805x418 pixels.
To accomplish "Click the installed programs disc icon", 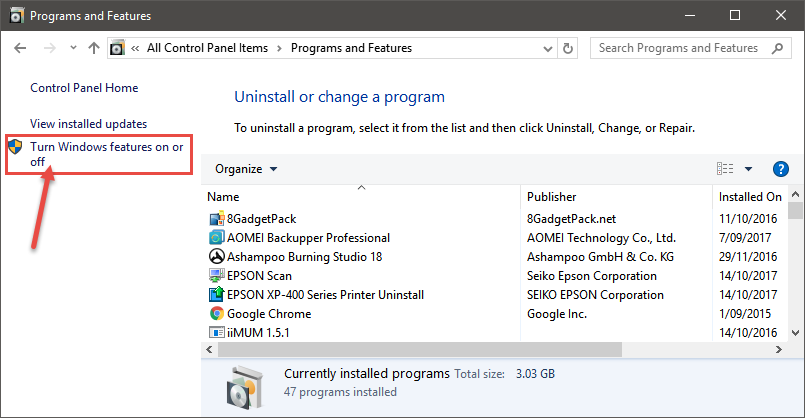I will (246, 387).
